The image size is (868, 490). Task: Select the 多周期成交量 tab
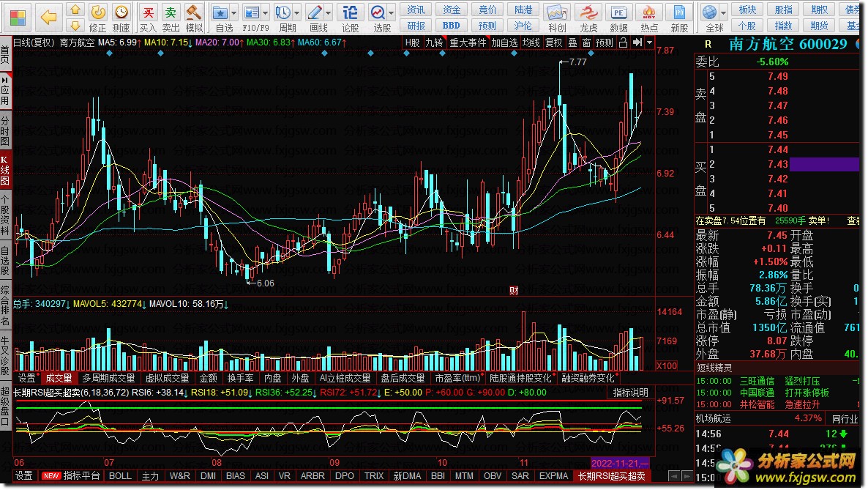108,378
